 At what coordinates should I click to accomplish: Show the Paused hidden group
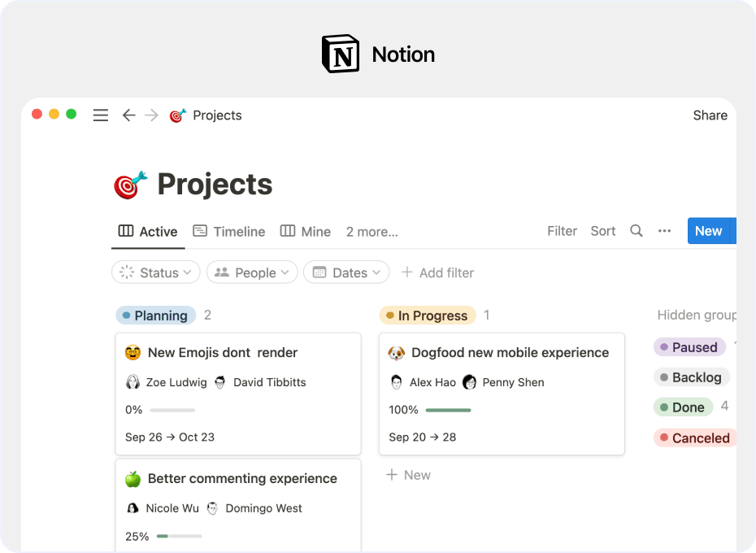click(x=689, y=347)
